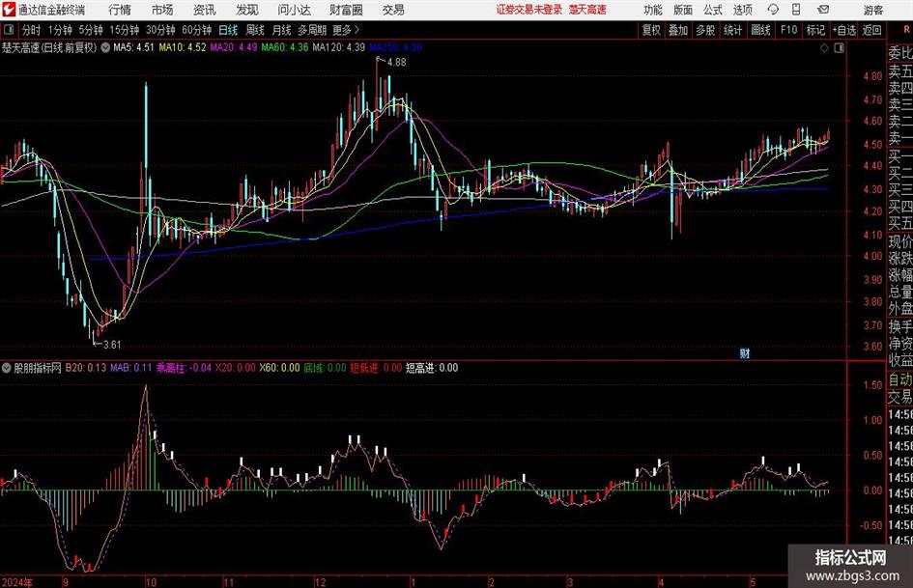
Task: Expand dropdown arrow beside 楚天高速(日线 前复权)
Action: [x=105, y=47]
